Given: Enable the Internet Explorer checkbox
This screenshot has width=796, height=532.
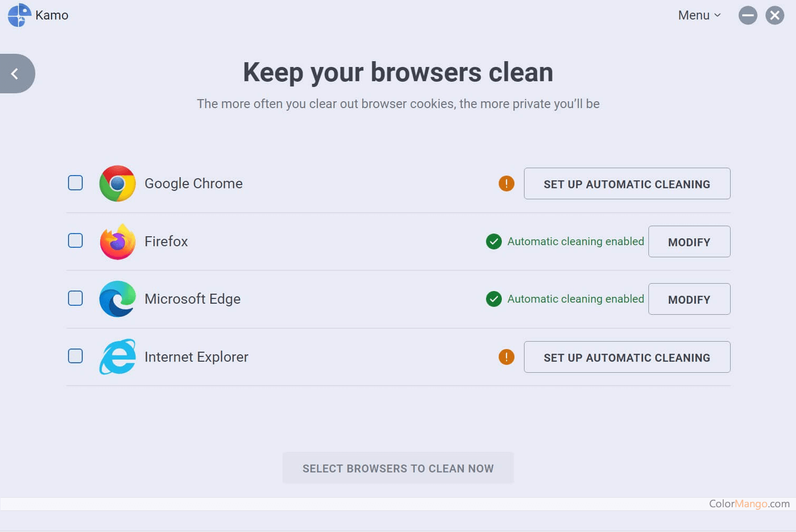Looking at the screenshot, I should [75, 356].
